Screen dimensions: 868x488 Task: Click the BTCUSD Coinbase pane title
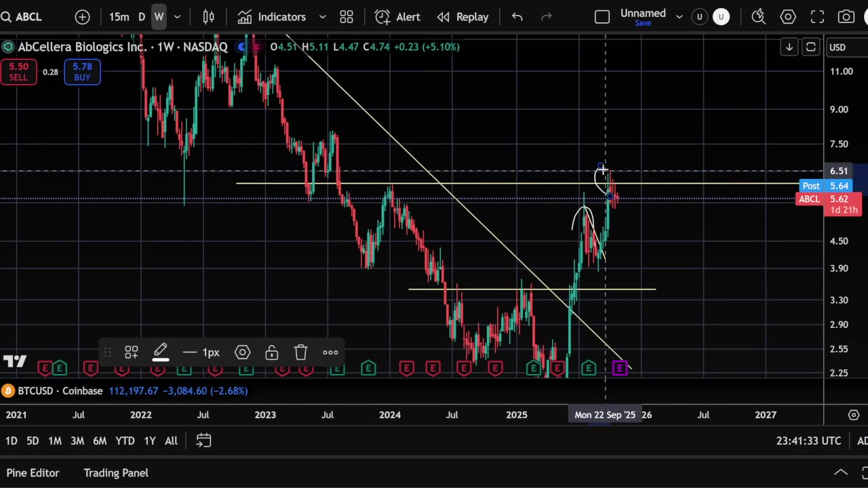(59, 391)
